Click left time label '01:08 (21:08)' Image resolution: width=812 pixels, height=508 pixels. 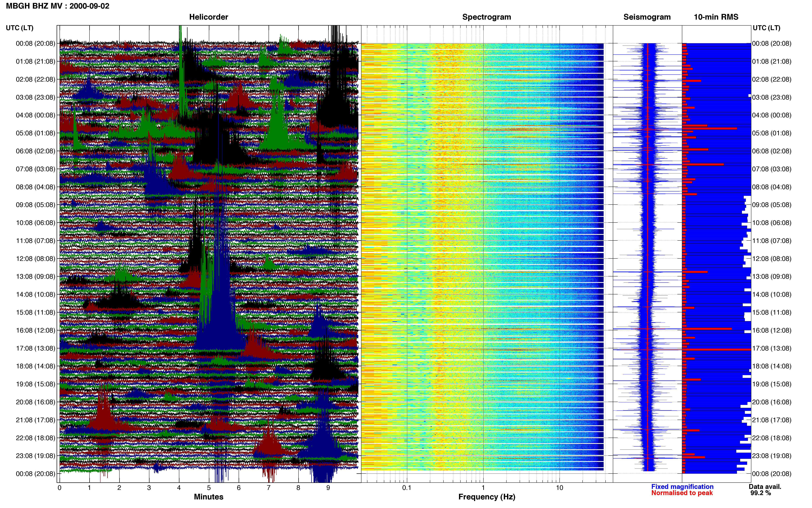35,61
